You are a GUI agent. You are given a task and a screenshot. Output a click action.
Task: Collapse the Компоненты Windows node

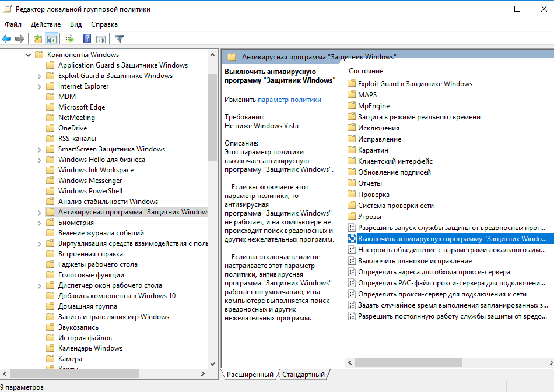(28, 55)
